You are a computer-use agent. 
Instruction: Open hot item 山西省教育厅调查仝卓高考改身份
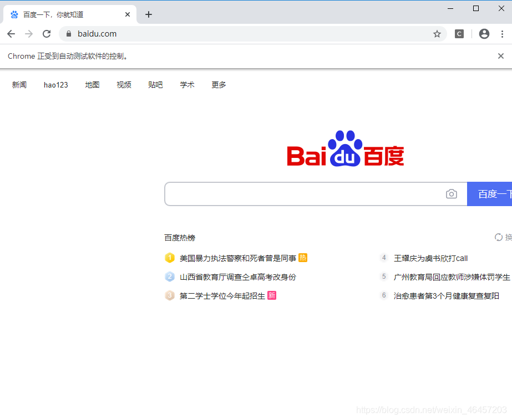(x=238, y=277)
